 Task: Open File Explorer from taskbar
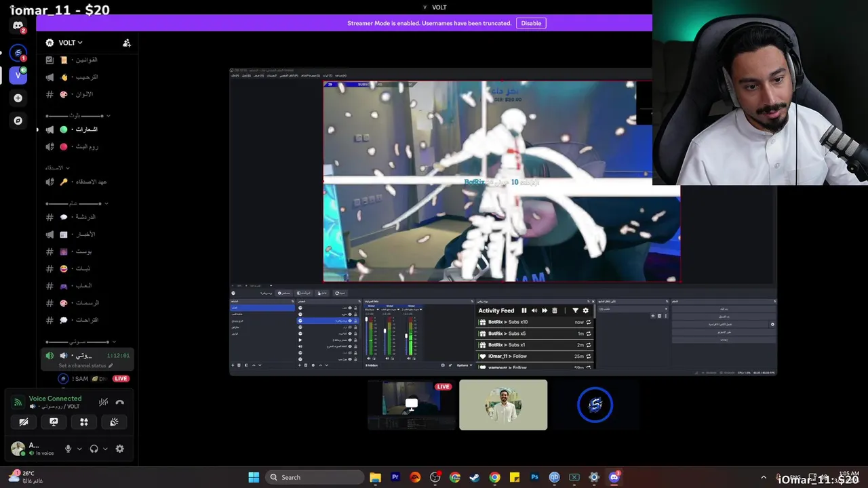376,477
